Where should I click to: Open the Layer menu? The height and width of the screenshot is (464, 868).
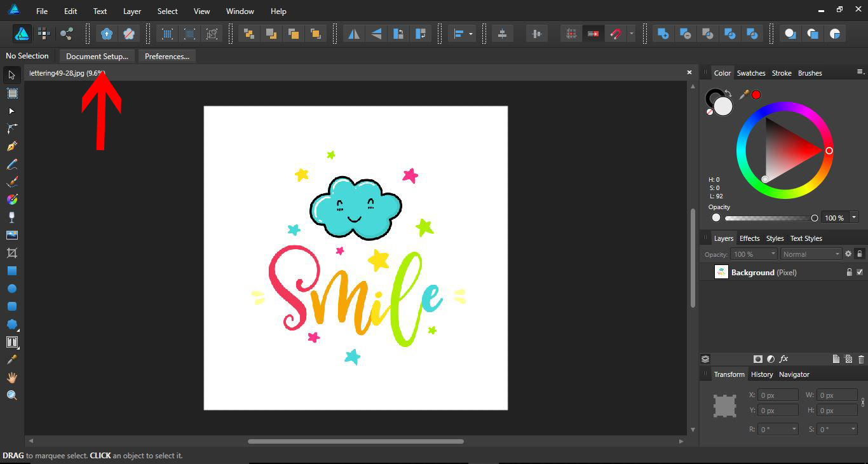click(132, 11)
